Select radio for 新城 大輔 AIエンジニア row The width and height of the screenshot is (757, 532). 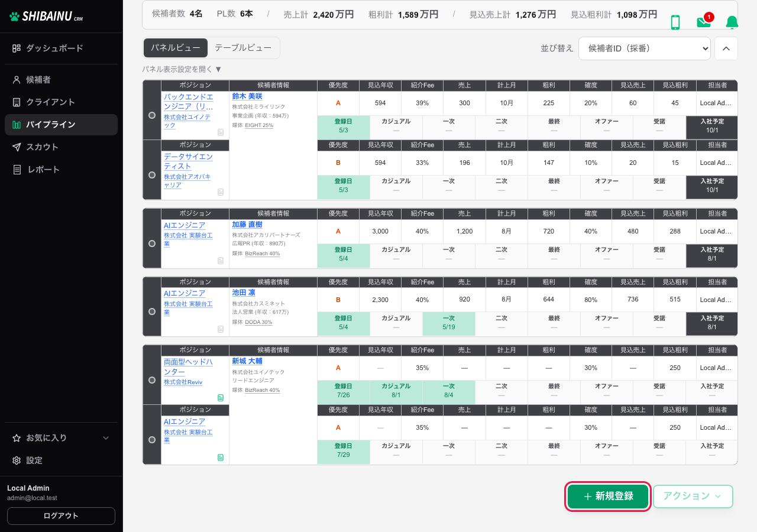click(x=152, y=440)
